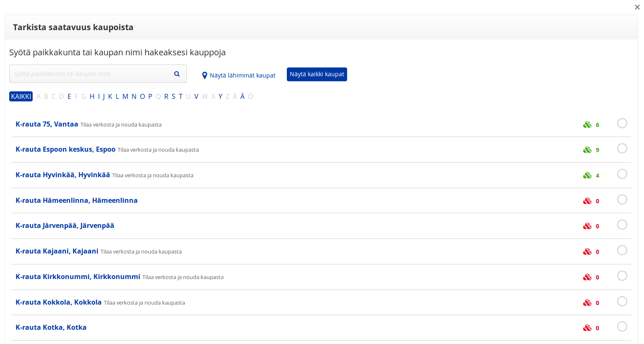
Task: Choose the K-rauta Hyvinkää radio button
Action: pyautogui.click(x=622, y=174)
